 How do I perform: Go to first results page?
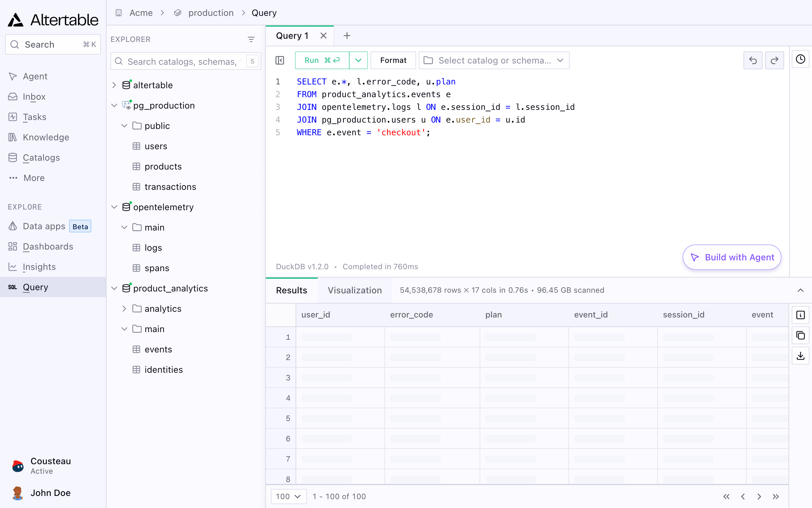tap(726, 497)
